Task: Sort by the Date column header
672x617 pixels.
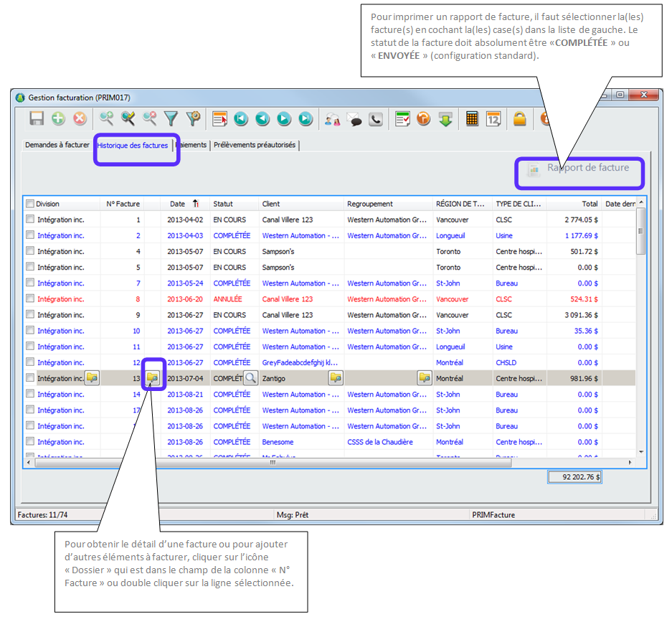Action: coord(177,204)
